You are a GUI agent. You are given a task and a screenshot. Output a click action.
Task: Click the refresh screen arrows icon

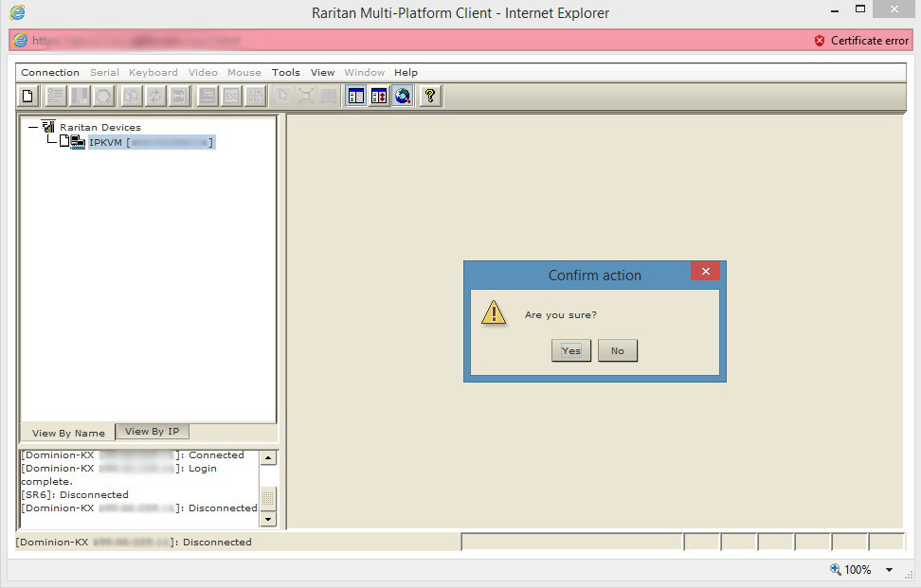(x=155, y=96)
